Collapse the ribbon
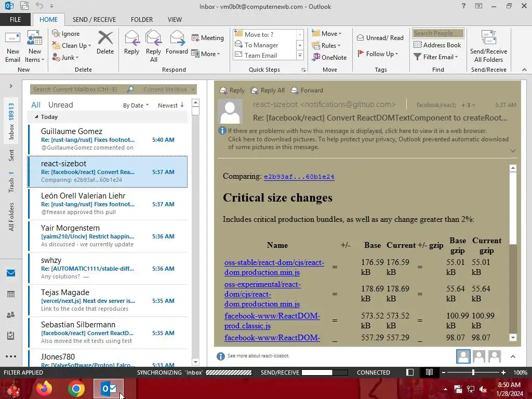The height and width of the screenshot is (399, 532). click(524, 70)
